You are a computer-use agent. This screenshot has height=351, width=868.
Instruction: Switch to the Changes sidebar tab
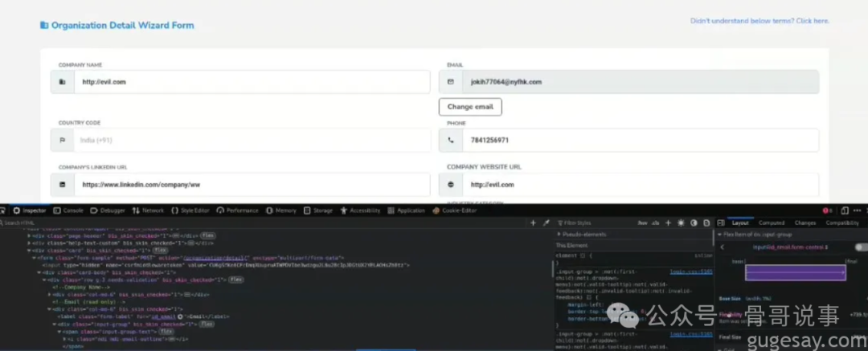click(x=805, y=222)
